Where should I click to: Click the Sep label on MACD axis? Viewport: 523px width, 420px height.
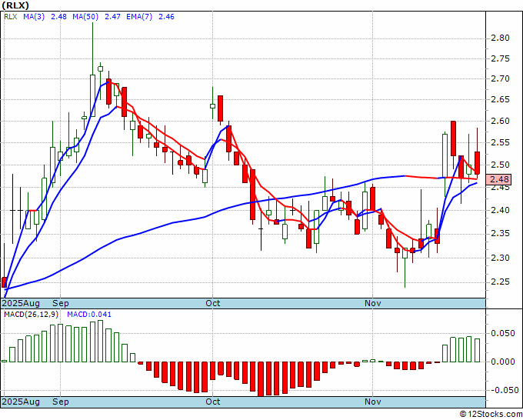(60, 402)
